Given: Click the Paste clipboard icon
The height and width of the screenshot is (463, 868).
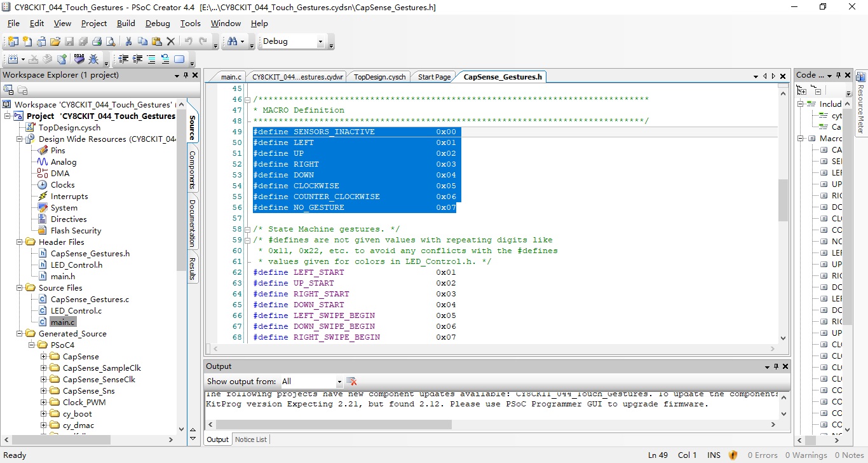Looking at the screenshot, I should tap(156, 41).
